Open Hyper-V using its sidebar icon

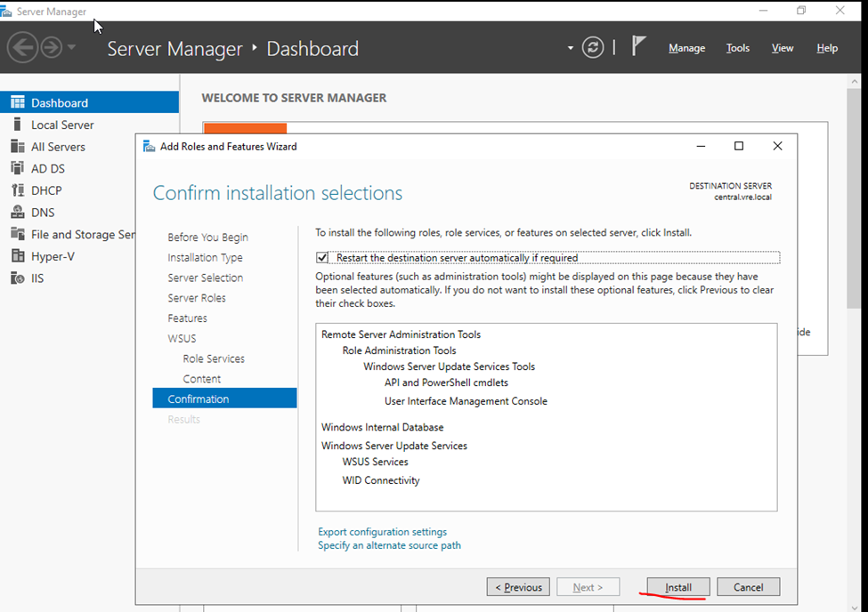pos(17,256)
